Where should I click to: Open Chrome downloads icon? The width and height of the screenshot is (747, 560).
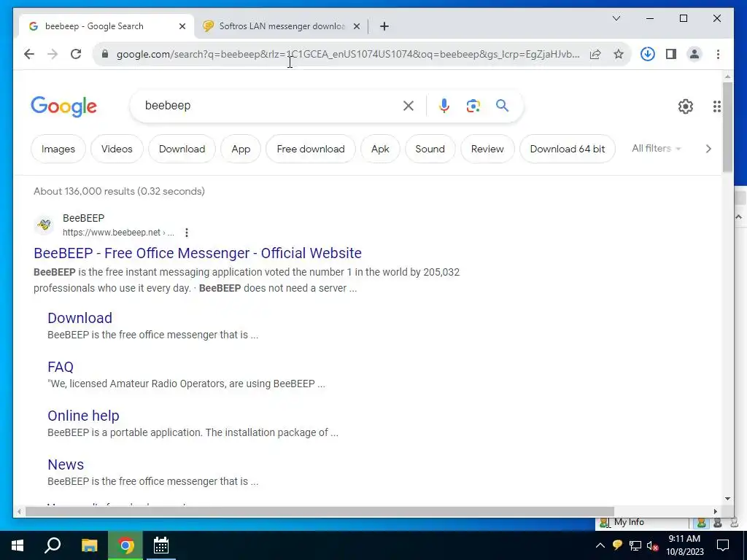[x=648, y=54]
